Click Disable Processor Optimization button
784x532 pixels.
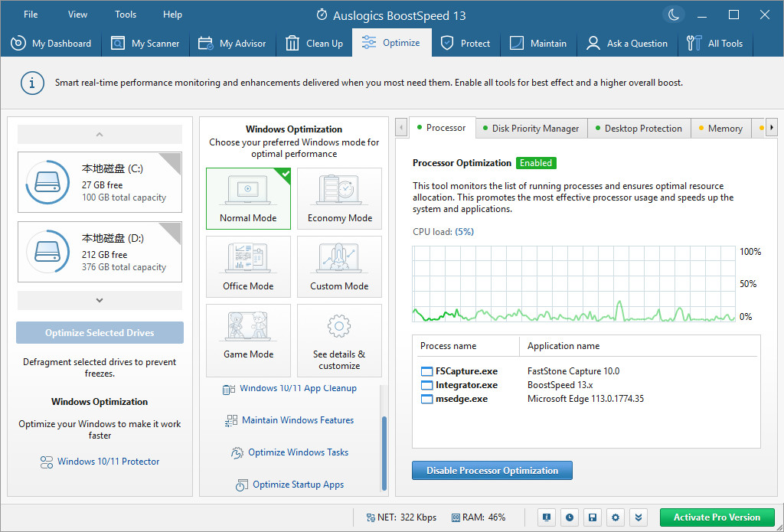coord(492,471)
